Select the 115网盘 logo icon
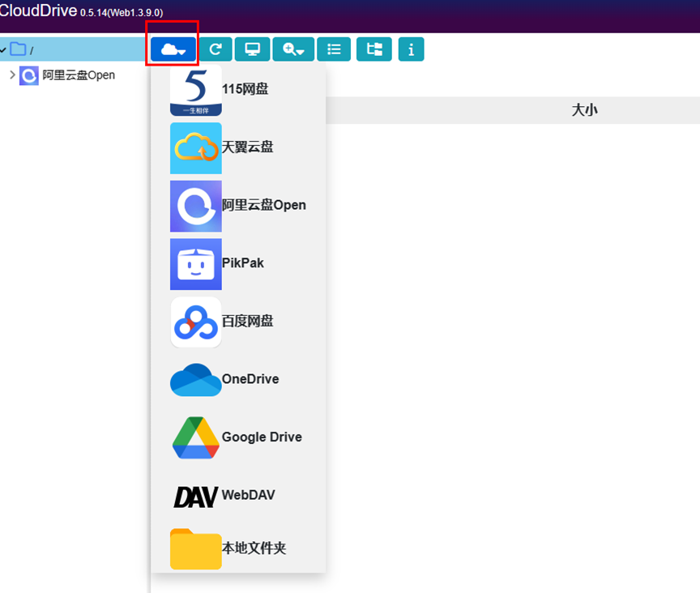The height and width of the screenshot is (593, 700). pos(196,90)
